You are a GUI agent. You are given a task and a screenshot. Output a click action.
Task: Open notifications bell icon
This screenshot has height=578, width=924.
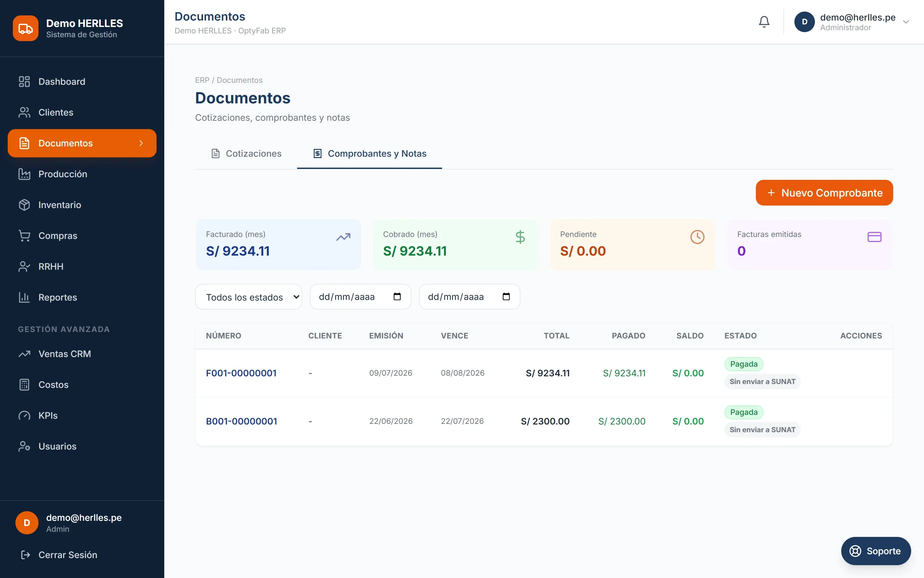pos(764,22)
